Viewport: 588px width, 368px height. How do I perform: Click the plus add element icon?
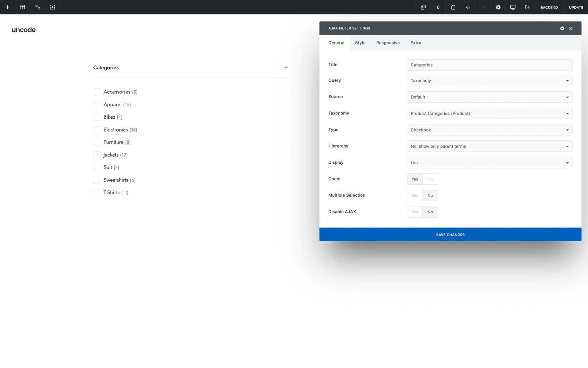(x=7, y=7)
